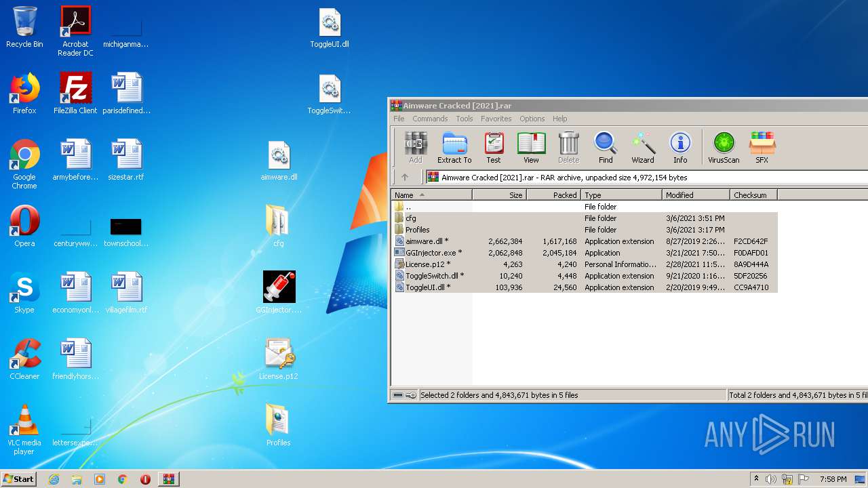The height and width of the screenshot is (488, 868).
Task: Select the aimware.dll row in the archive
Action: (585, 241)
